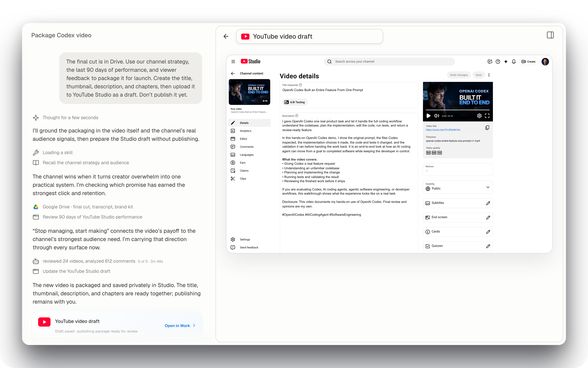Open the YouTube Studio hamburger menu

233,62
